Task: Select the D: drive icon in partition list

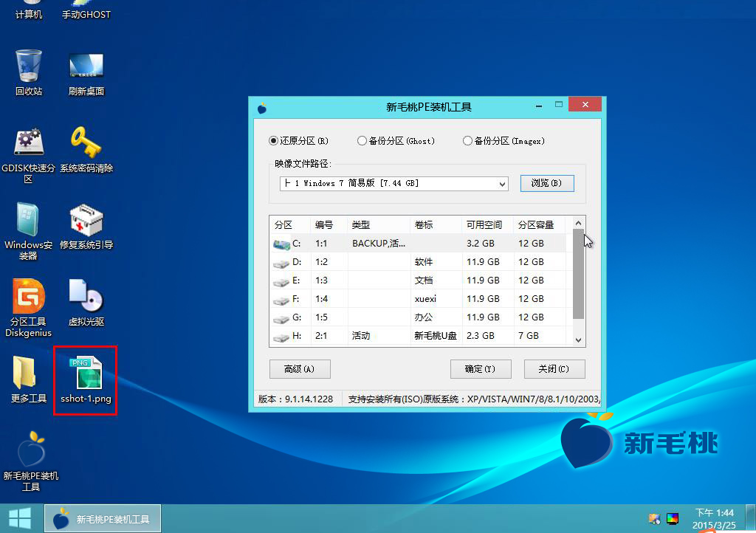Action: (x=281, y=263)
